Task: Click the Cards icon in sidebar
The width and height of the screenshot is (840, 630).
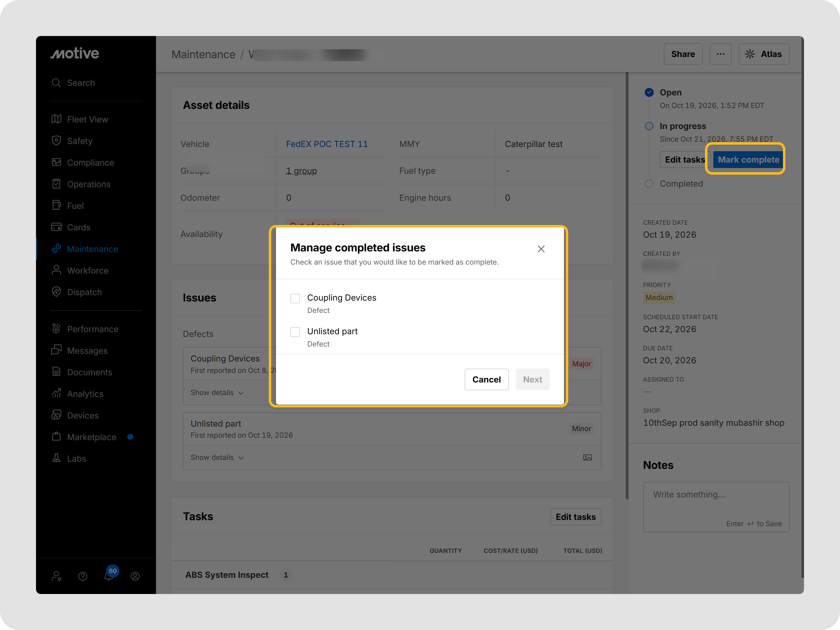Action: 56,227
